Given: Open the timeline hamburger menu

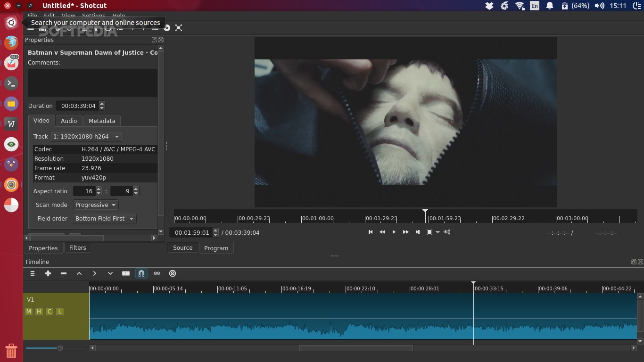Looking at the screenshot, I should 33,273.
